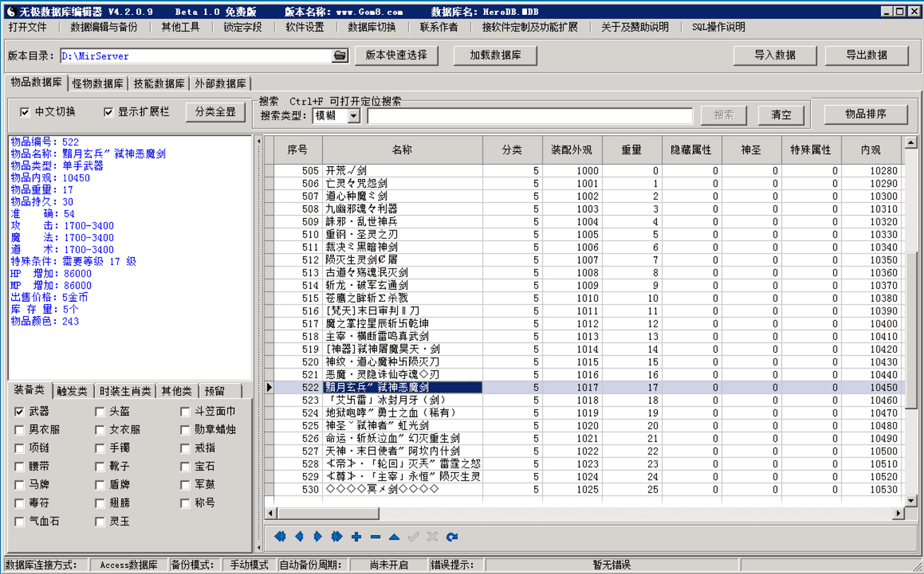
Task: Click the 清空 button to clear search
Action: coord(781,115)
